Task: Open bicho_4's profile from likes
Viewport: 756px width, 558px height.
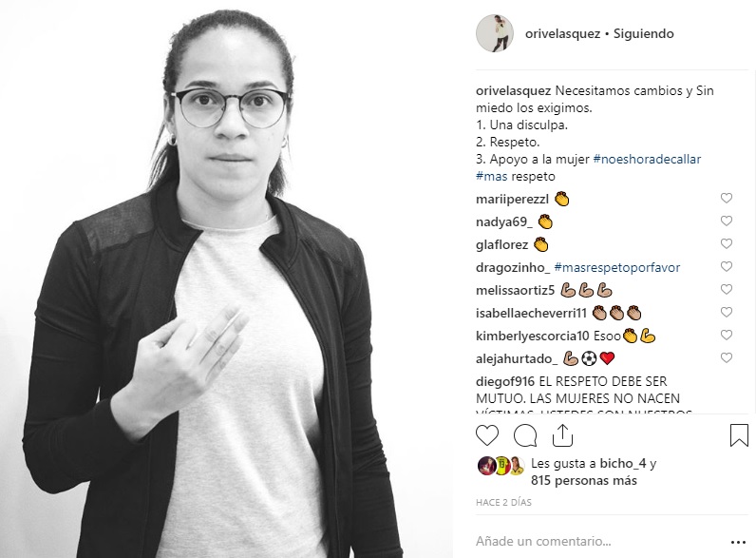Action: [x=621, y=463]
